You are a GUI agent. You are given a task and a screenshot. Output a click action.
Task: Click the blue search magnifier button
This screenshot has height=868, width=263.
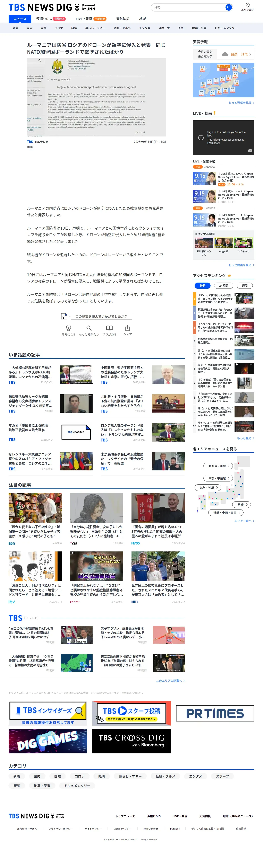click(228, 7)
